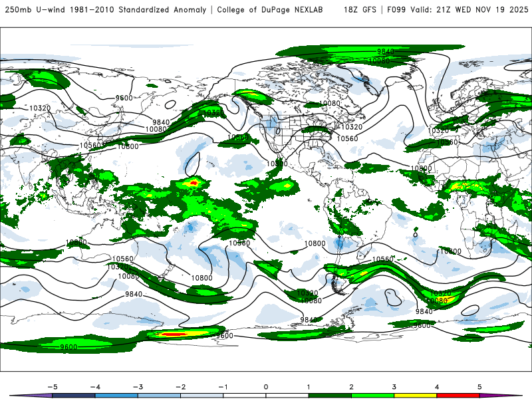Click the navy -5 to -4 colorbar segment
The height and width of the screenshot is (399, 532).
pyautogui.click(x=74, y=396)
